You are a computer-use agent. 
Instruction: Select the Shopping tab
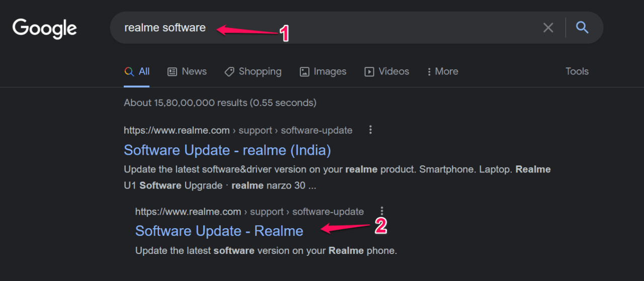point(260,71)
